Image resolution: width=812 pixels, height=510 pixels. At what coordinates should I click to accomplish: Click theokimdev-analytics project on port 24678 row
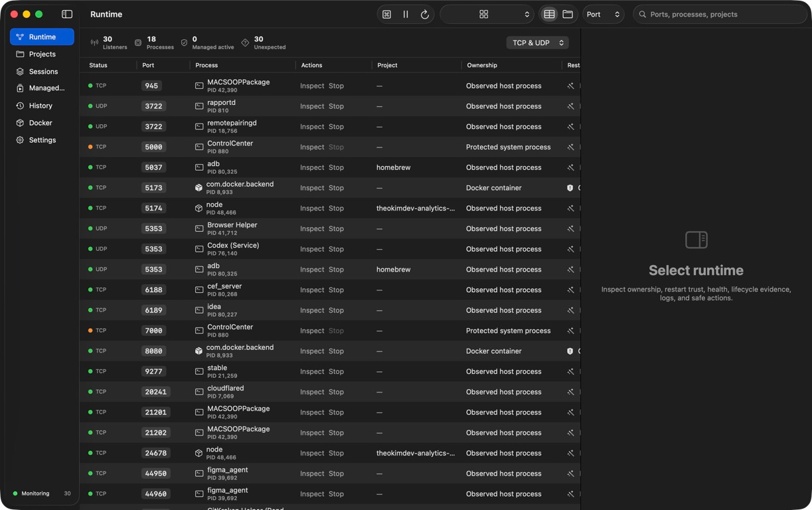pos(416,454)
